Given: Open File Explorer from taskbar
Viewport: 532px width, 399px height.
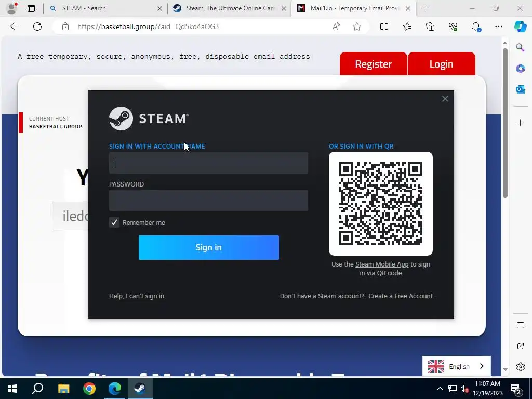Looking at the screenshot, I should [63, 389].
